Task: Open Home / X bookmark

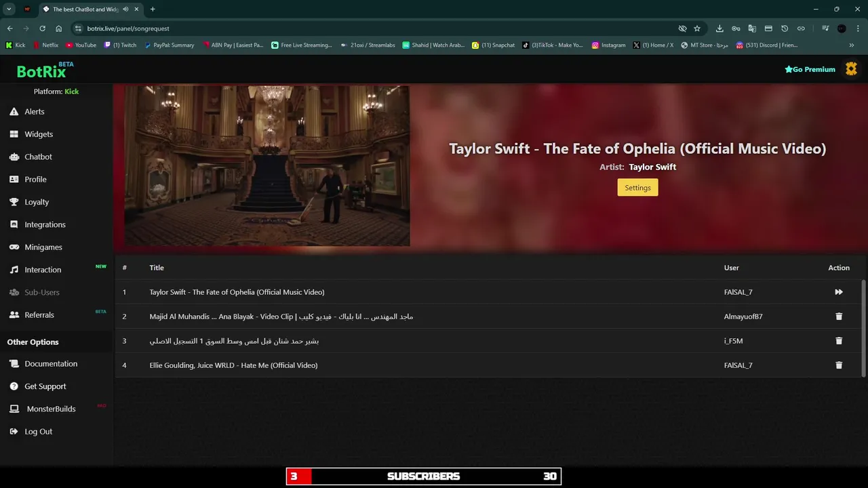Action: tap(653, 45)
